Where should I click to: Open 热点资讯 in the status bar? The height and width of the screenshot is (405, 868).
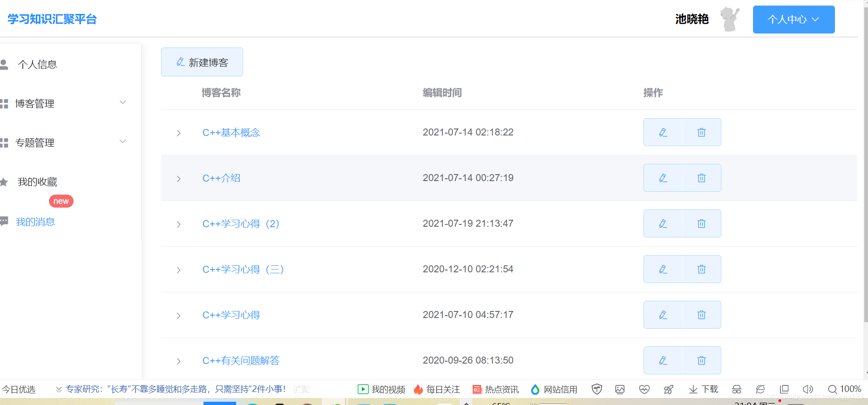(495, 389)
